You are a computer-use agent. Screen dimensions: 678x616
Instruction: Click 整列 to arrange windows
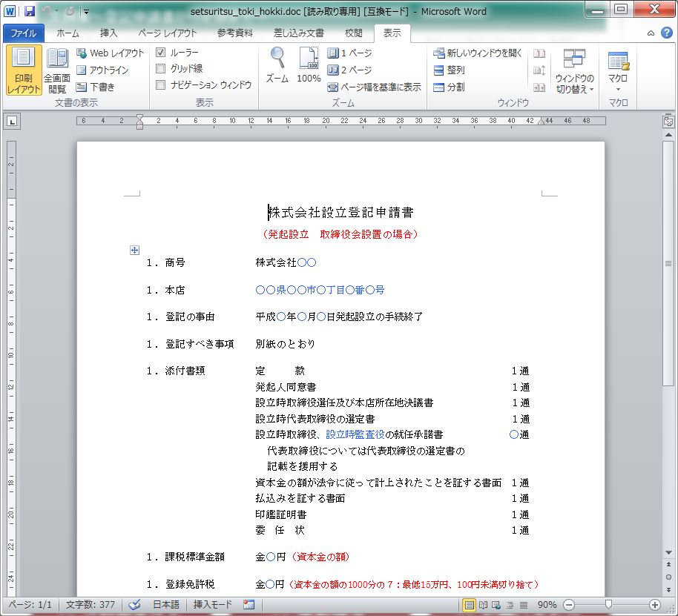pos(449,70)
